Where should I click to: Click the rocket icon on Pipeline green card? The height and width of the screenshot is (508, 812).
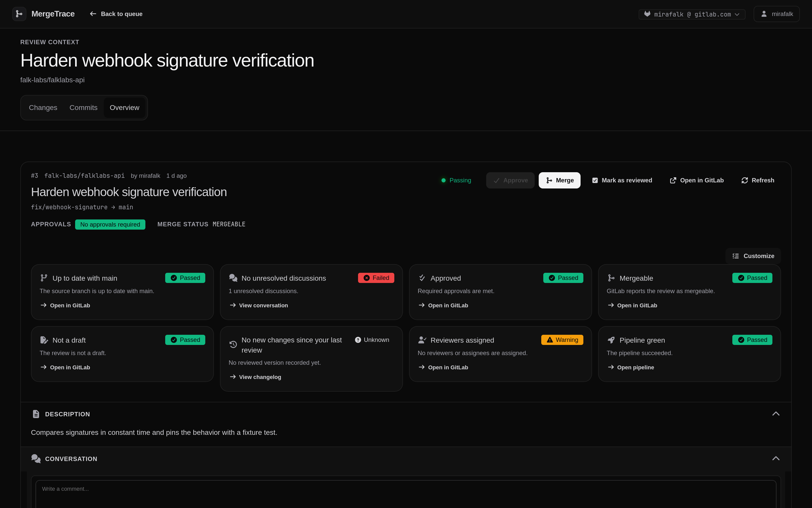611,340
